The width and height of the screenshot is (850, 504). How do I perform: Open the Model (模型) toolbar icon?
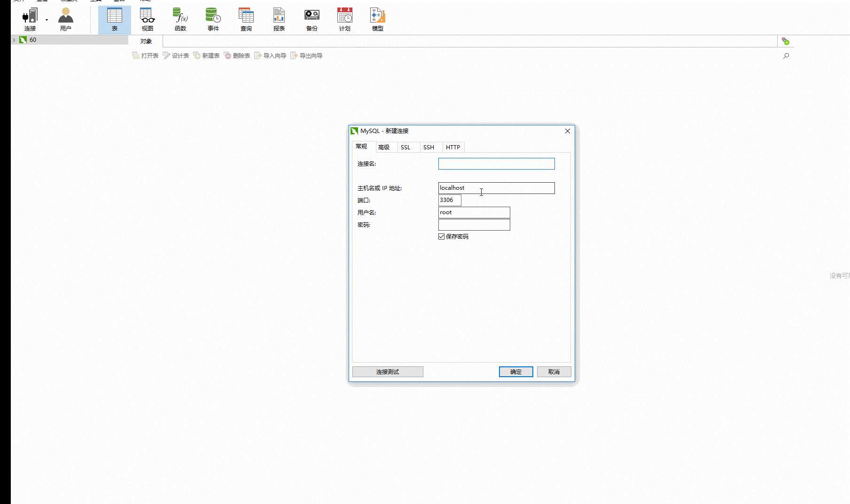378,20
